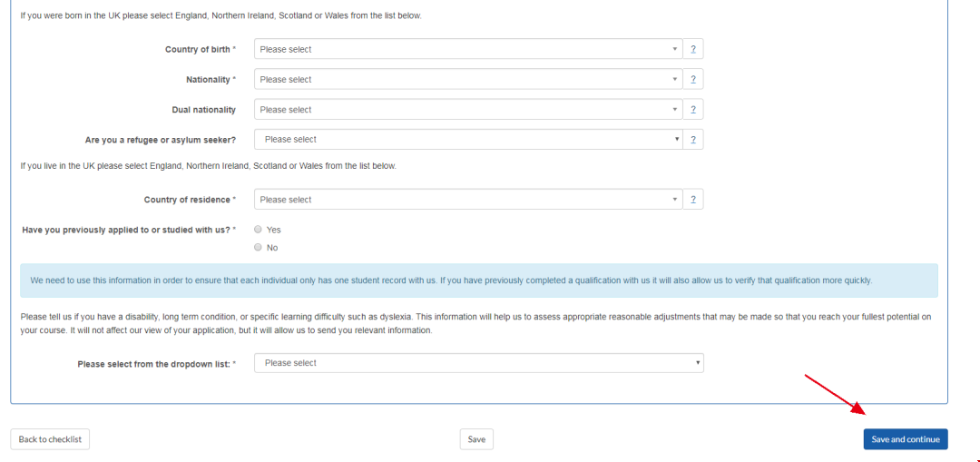Screen dimensions: 980x462
Task: Click the blue student record information notice
Action: coord(479,280)
